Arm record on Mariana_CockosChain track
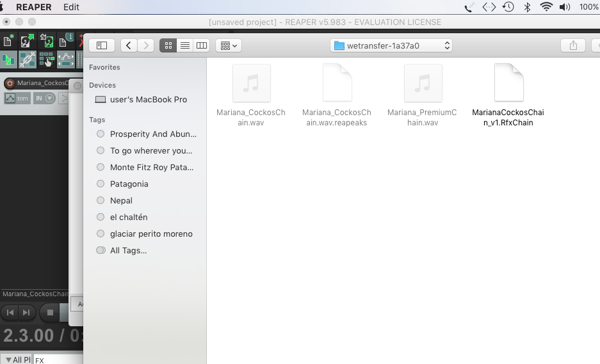 [x=10, y=83]
